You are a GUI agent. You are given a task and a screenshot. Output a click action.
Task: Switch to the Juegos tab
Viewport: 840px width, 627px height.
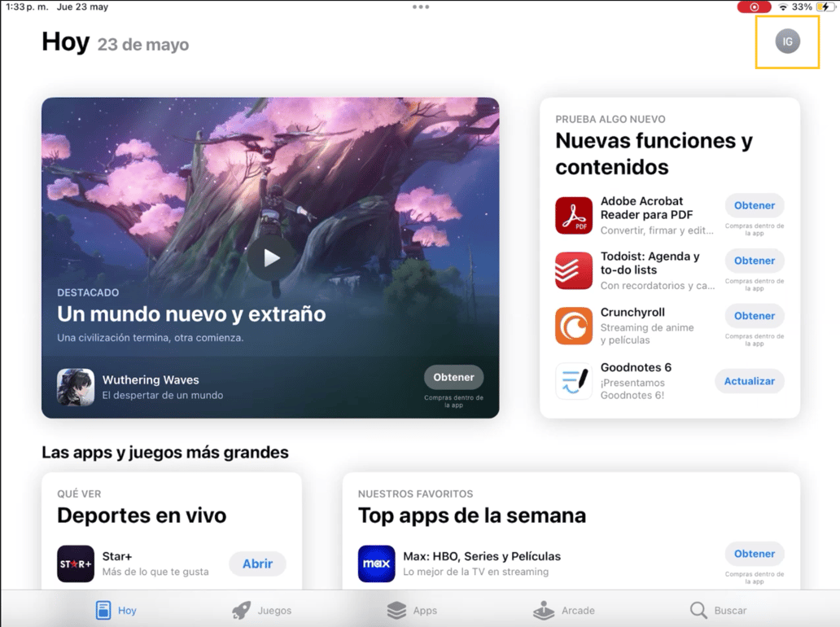click(262, 610)
